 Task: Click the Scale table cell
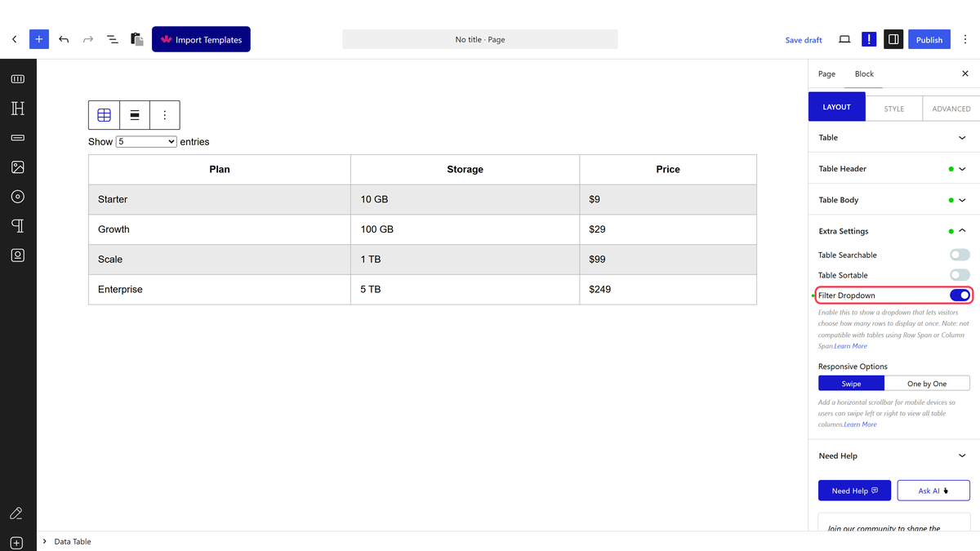(220, 260)
